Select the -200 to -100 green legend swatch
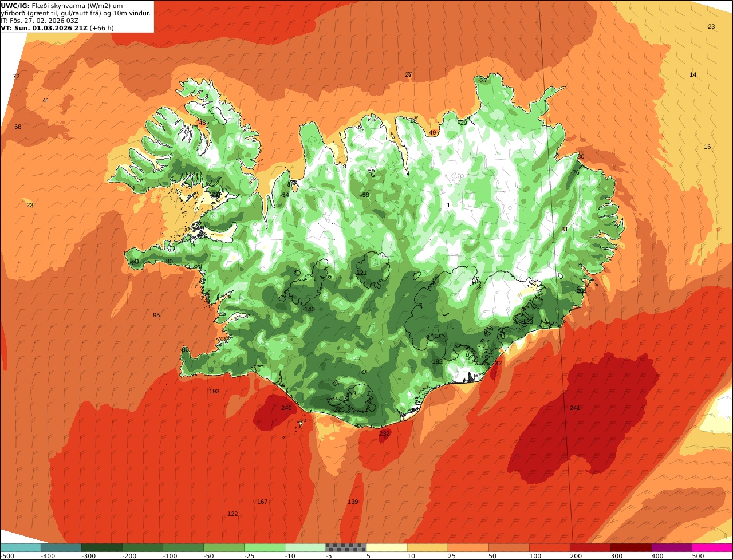This screenshot has height=560, width=733. tap(142, 547)
